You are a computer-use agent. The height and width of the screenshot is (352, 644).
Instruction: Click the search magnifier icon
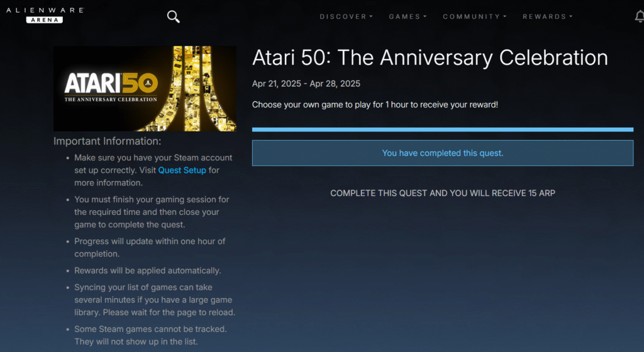click(x=174, y=17)
